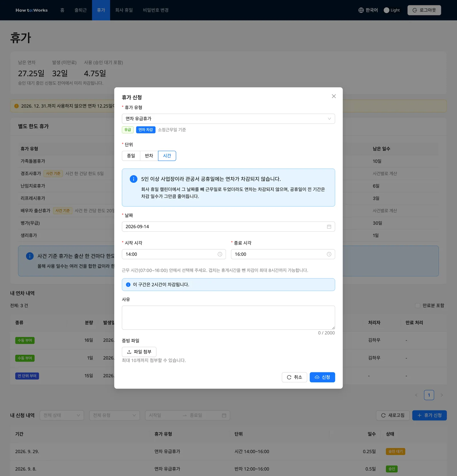Click the 로그아웃 button
The image size is (457, 476).
click(x=424, y=10)
